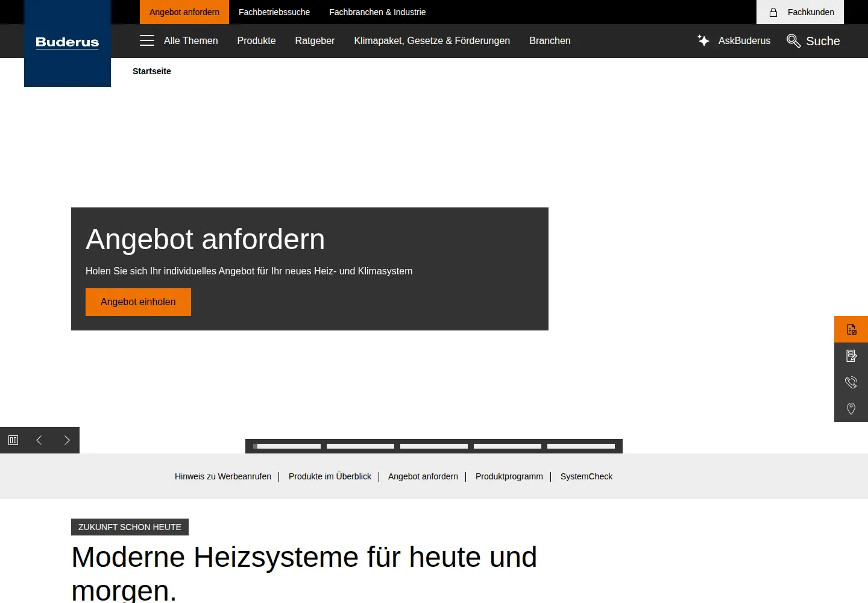This screenshot has width=868, height=603.
Task: Click the Startseite breadcrumb
Action: pyautogui.click(x=152, y=71)
